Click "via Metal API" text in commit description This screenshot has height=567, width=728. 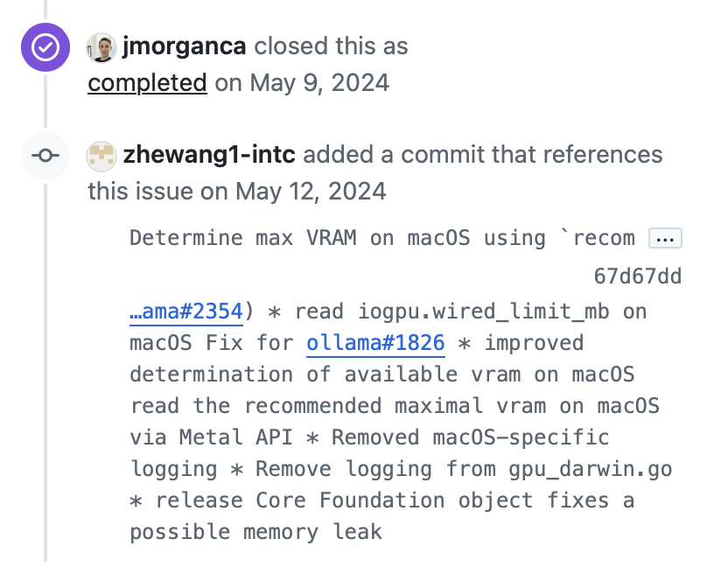click(211, 437)
